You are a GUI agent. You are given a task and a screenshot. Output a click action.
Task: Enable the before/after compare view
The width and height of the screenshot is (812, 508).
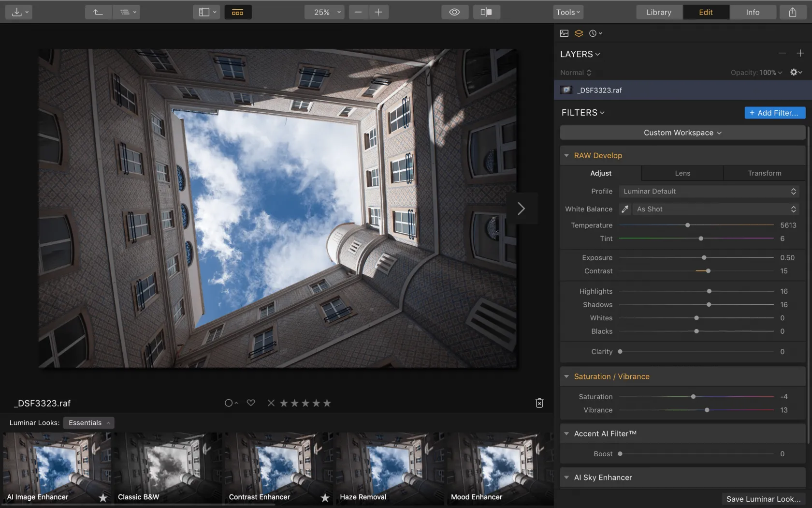(x=486, y=12)
